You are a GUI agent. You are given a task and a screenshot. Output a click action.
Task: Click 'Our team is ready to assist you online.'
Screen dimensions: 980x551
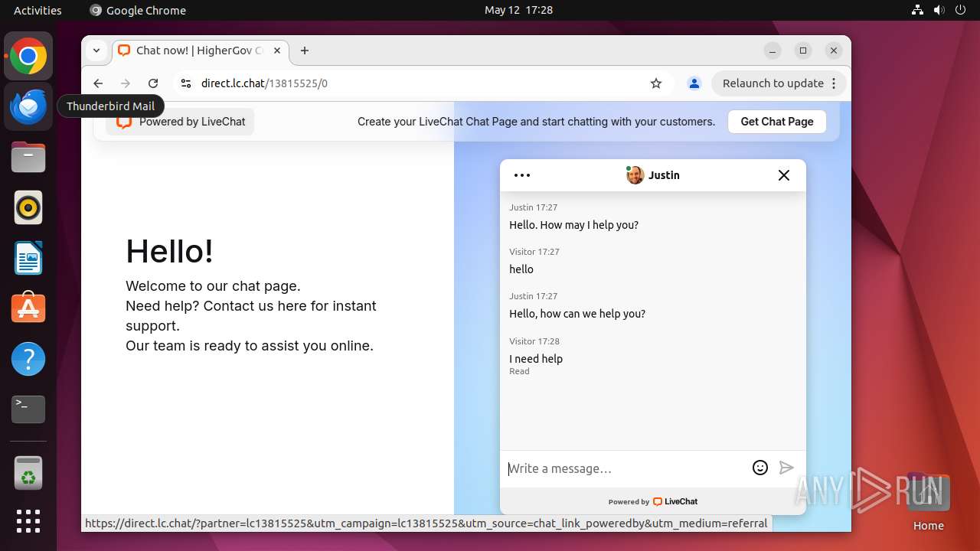(x=250, y=346)
